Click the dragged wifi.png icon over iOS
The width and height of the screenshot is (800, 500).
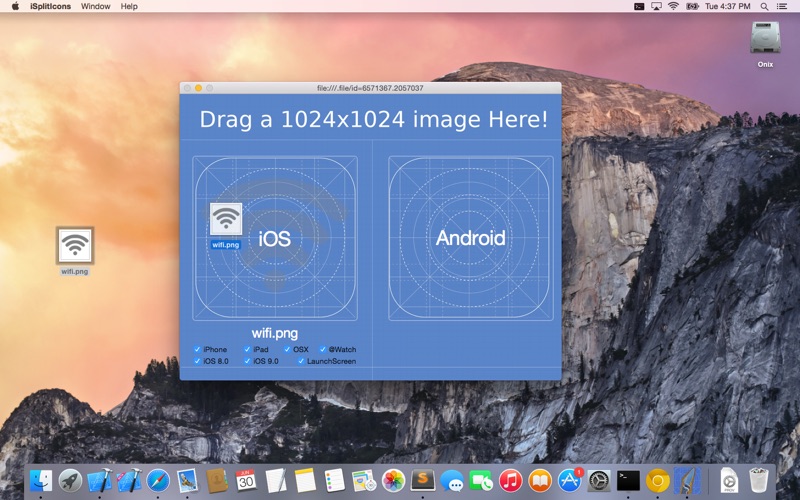(226, 219)
